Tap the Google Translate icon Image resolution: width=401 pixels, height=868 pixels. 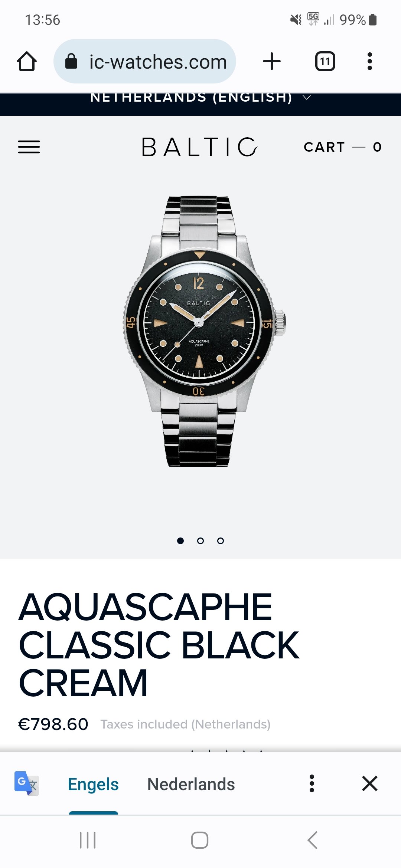pyautogui.click(x=26, y=783)
